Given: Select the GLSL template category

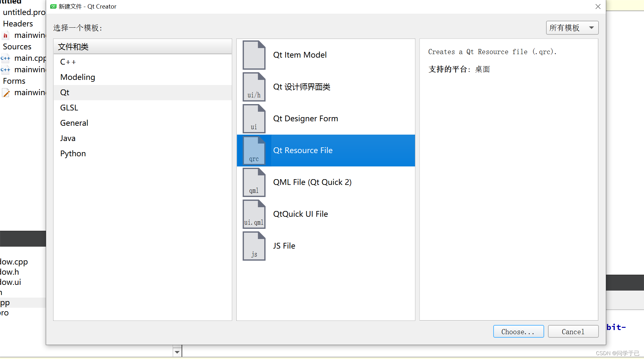Looking at the screenshot, I should click(69, 108).
